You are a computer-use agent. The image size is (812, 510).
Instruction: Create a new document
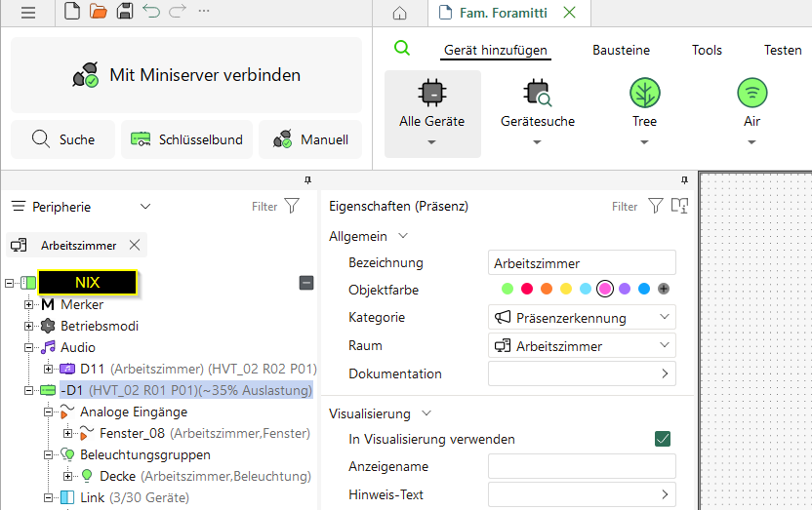[72, 11]
